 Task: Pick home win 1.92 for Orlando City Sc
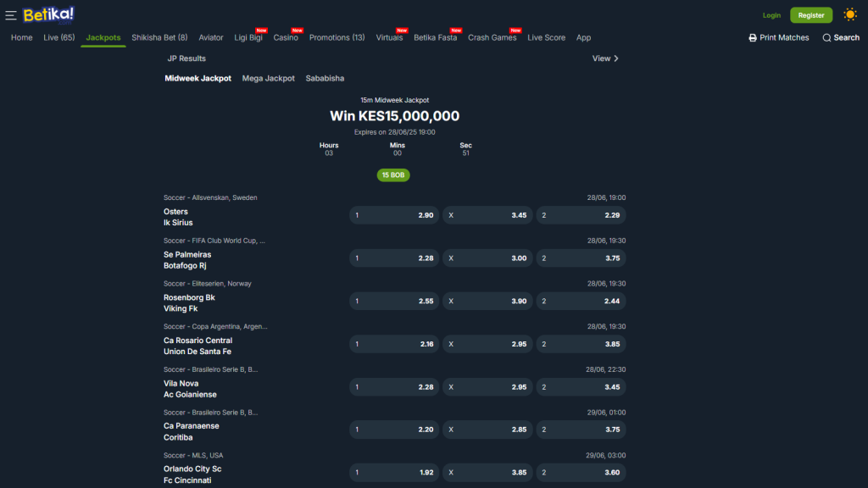coord(394,473)
